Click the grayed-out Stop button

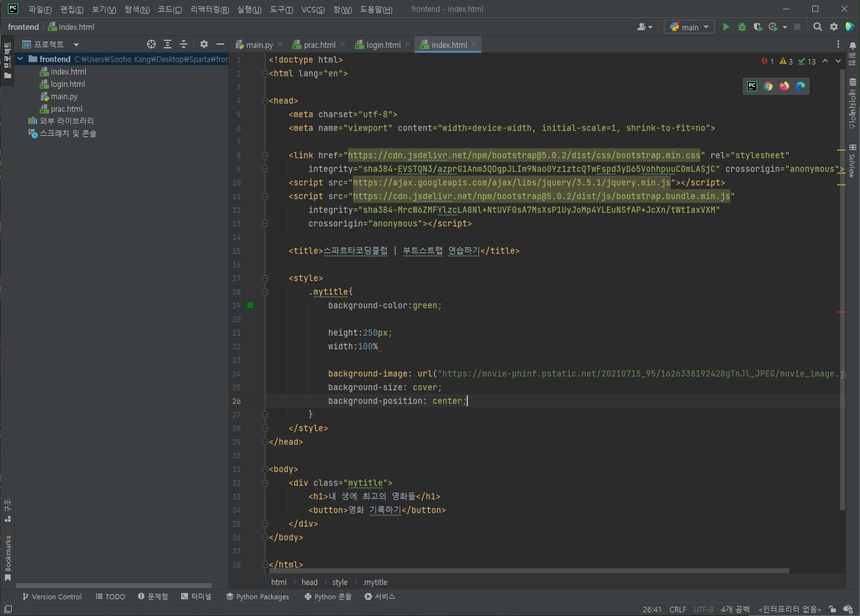click(x=797, y=27)
